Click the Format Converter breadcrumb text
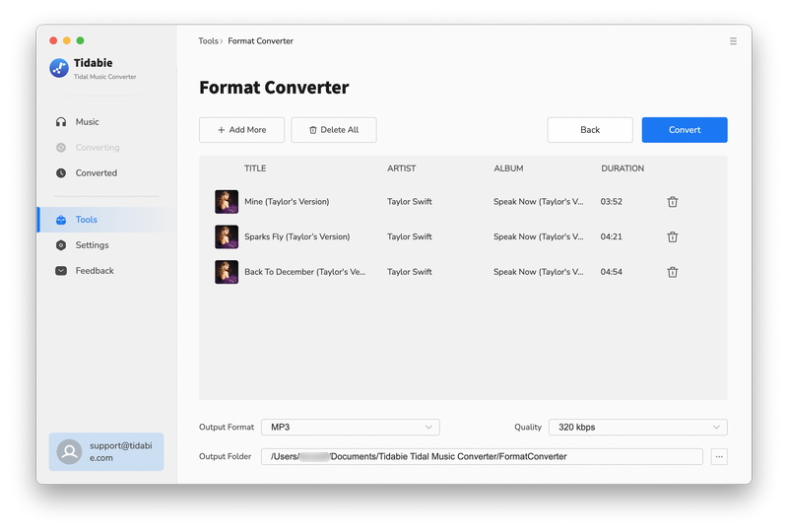Screen dimensions: 788x532 click(260, 41)
